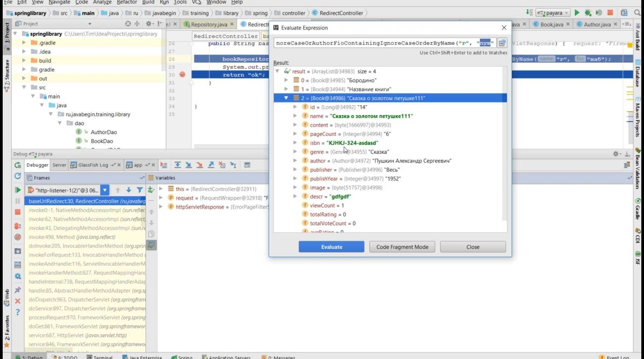Image resolution: width=644 pixels, height=359 pixels.
Task: Select BookDao in project tree
Action: [102, 141]
